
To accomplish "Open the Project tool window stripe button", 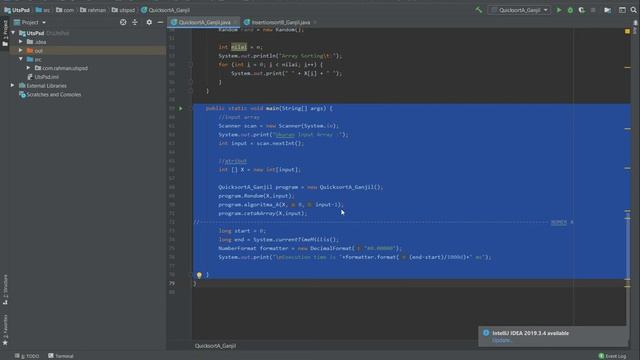I will pyautogui.click(x=5, y=33).
